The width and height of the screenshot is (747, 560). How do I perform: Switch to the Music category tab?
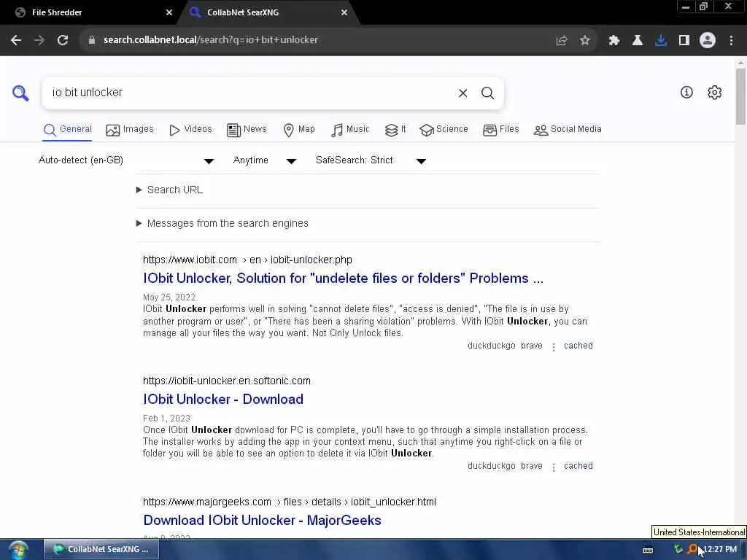[350, 130]
